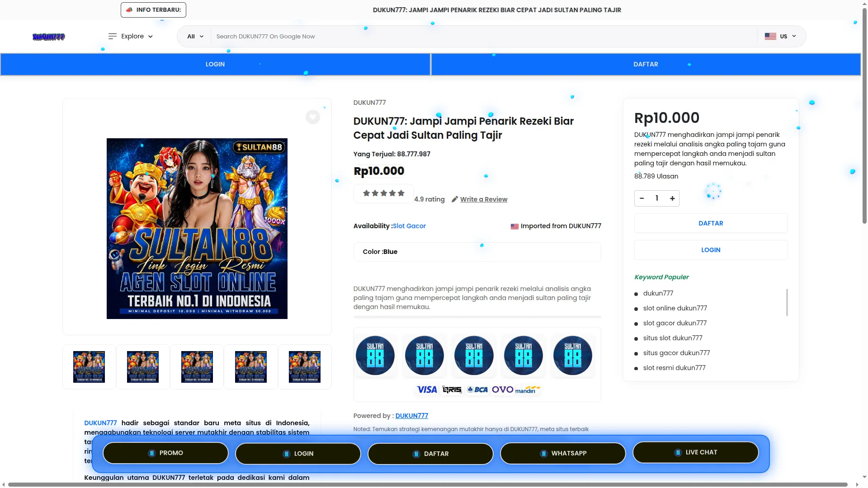Click the heart wishlist icon on the product image
The height and width of the screenshot is (488, 868).
pos(313,117)
